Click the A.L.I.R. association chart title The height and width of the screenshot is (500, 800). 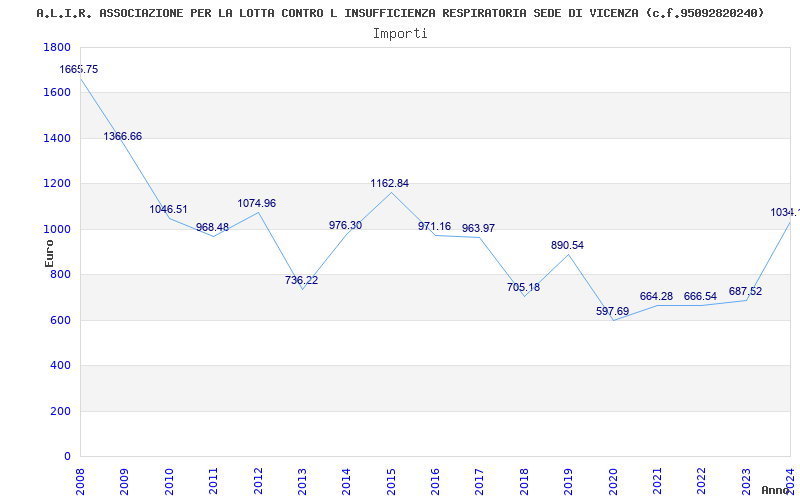[x=400, y=13]
